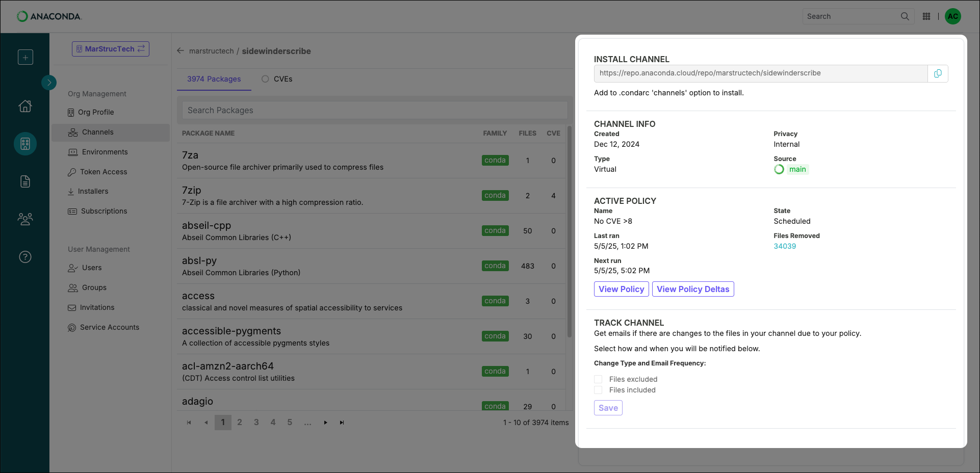Go to next page arrow

[325, 423]
